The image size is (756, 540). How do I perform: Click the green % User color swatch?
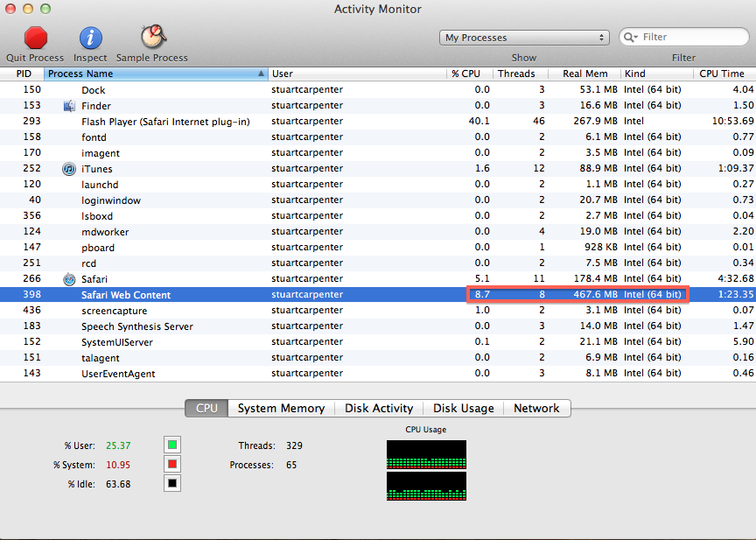tap(171, 445)
